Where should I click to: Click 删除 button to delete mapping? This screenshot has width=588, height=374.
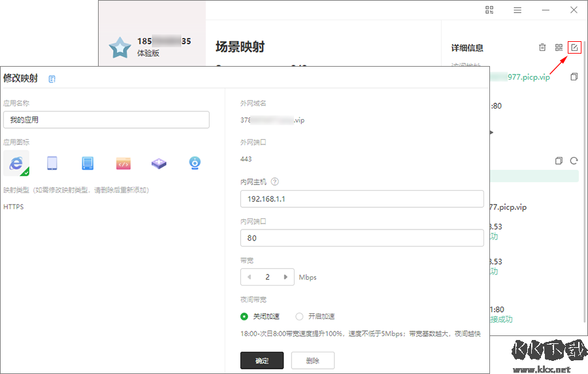pyautogui.click(x=313, y=360)
